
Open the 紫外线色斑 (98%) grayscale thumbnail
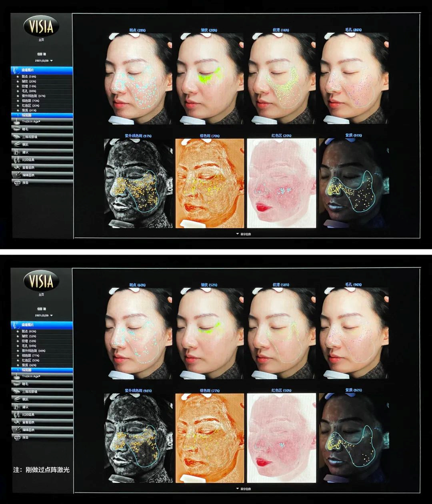138,438
